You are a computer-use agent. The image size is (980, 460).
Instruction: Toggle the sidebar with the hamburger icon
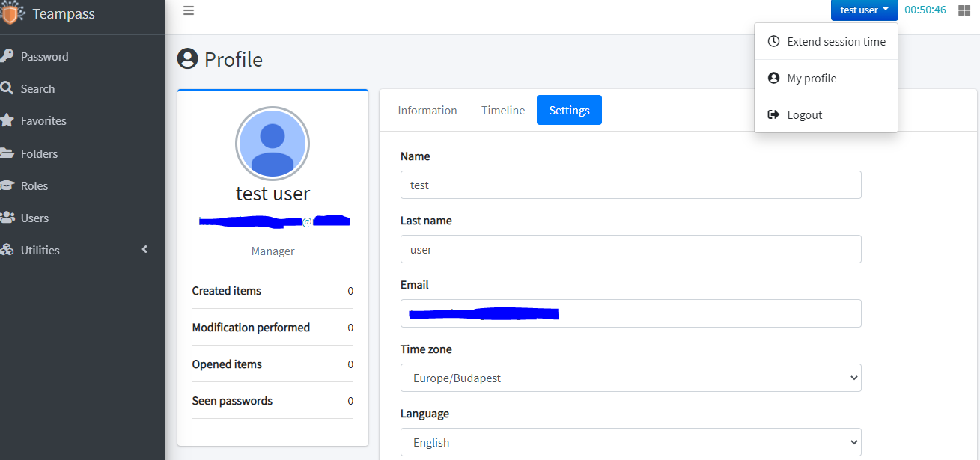coord(188,10)
